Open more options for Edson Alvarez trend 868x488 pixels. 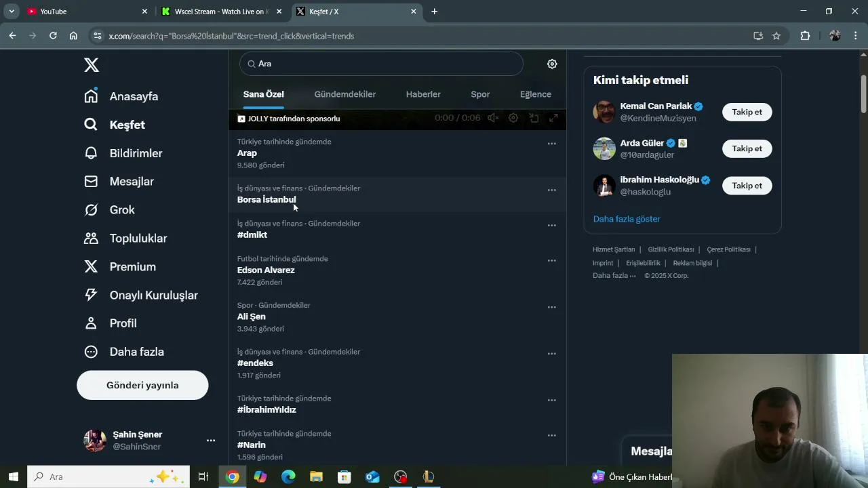[x=551, y=261]
